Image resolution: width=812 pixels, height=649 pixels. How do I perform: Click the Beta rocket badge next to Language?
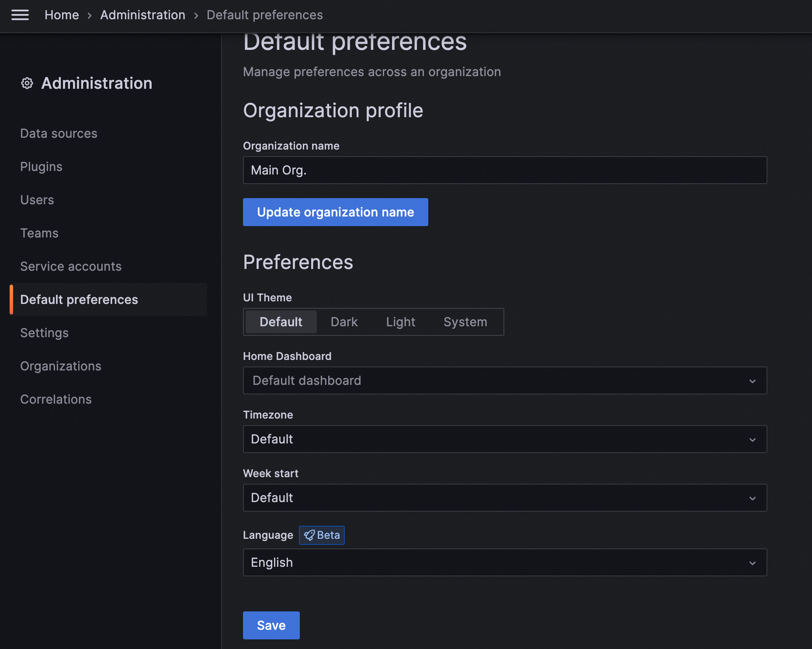[322, 535]
